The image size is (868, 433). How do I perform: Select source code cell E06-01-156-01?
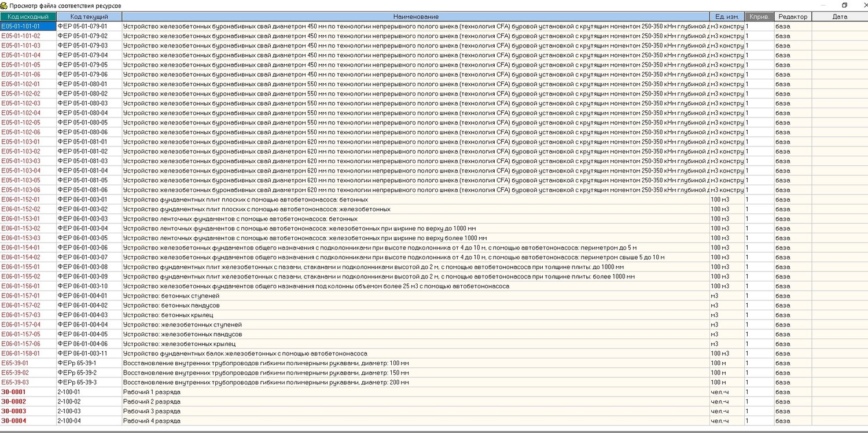click(28, 286)
